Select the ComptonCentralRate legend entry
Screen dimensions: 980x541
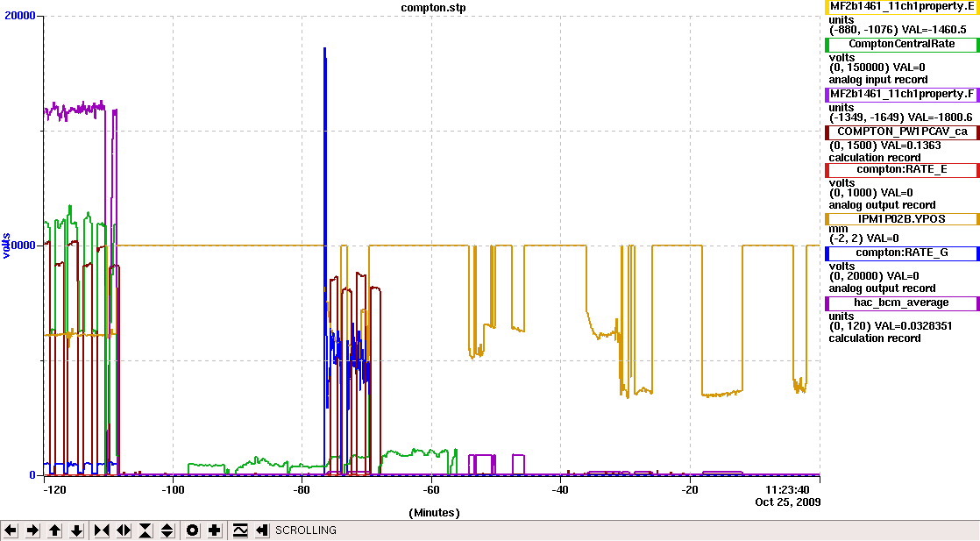point(902,45)
